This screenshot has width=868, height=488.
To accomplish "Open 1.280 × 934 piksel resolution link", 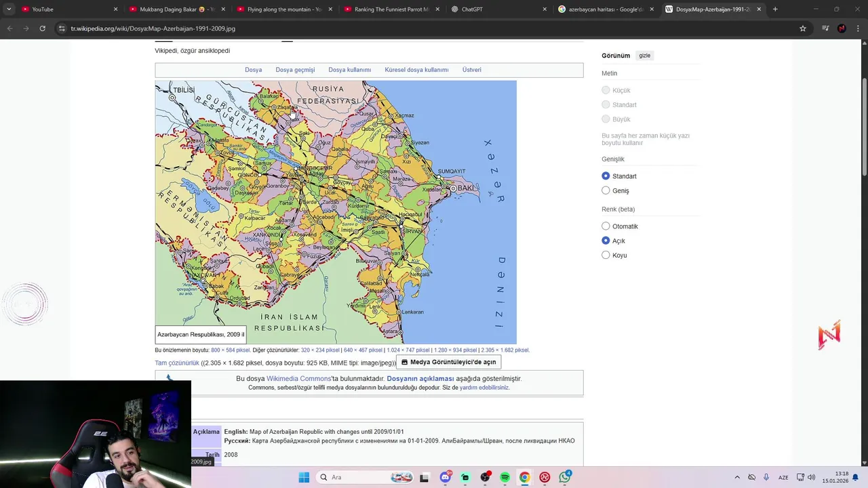I will pos(455,350).
